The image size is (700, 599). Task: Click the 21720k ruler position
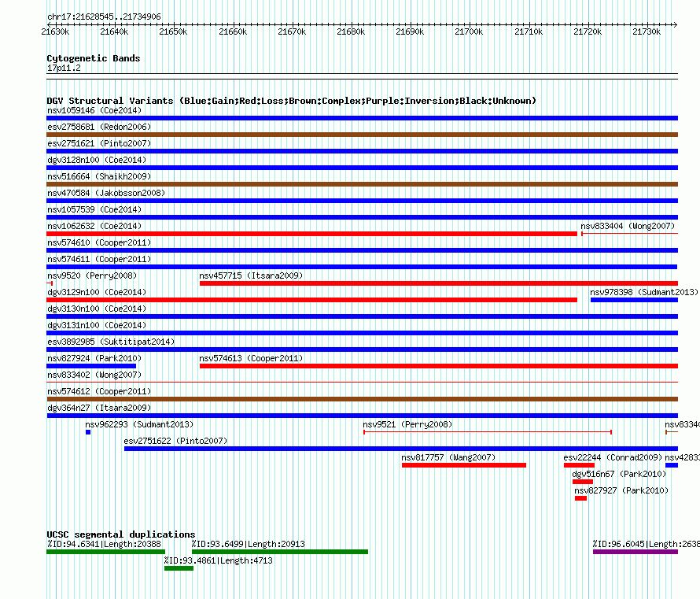tap(588, 31)
